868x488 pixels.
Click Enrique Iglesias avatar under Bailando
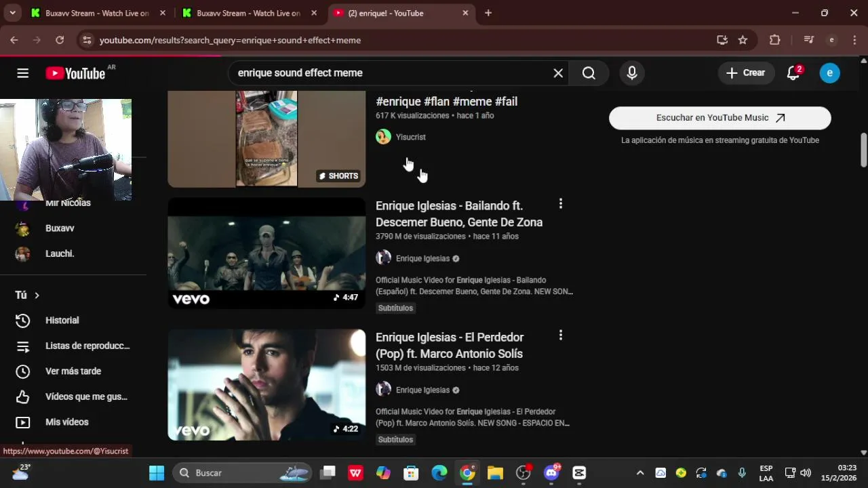[383, 258]
